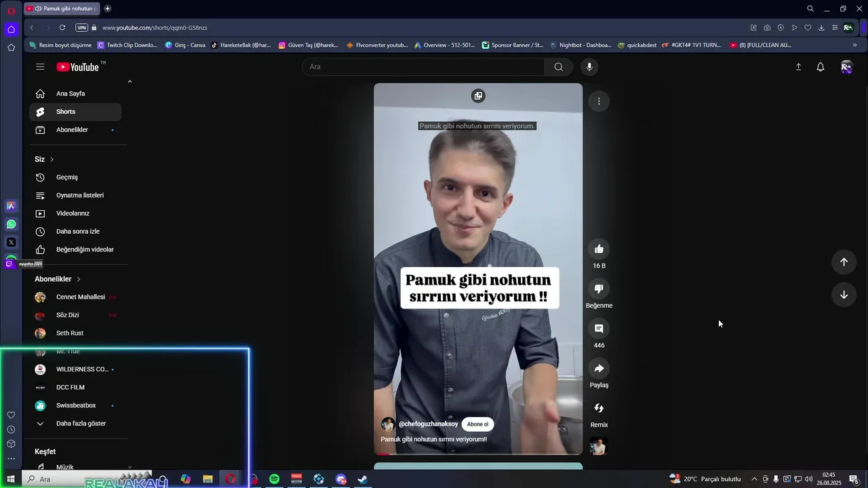The height and width of the screenshot is (488, 868).
Task: Open the notifications bell
Action: (x=821, y=66)
